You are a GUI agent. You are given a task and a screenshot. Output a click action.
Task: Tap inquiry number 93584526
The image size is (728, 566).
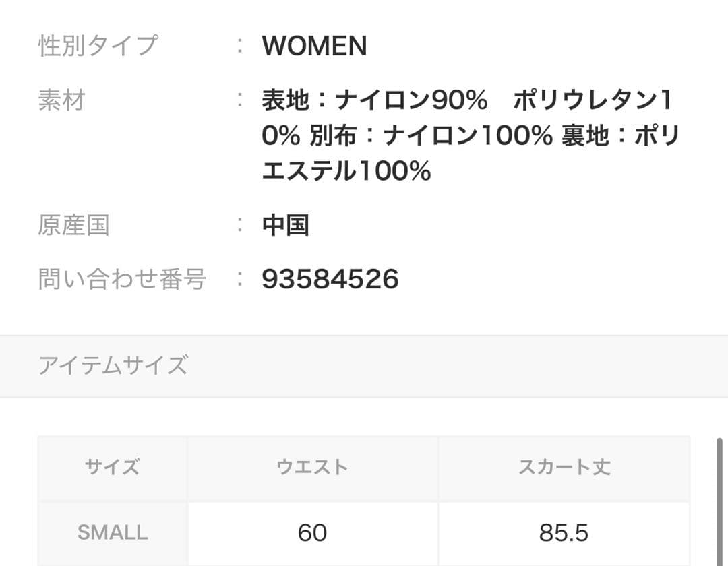coord(330,278)
